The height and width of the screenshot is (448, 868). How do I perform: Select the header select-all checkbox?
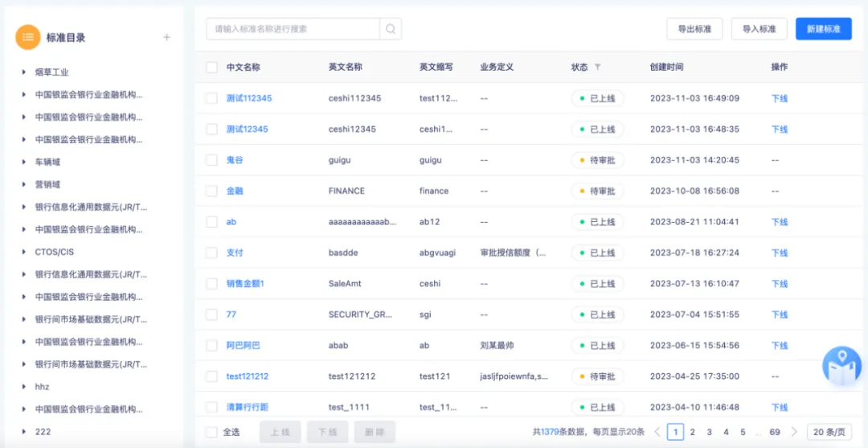[x=211, y=68]
